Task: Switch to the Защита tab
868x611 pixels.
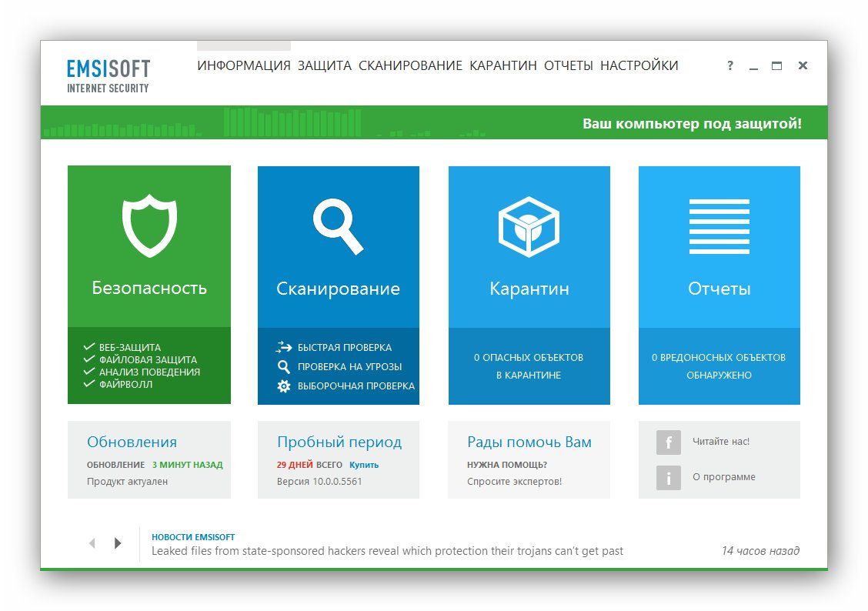Action: click(x=325, y=65)
